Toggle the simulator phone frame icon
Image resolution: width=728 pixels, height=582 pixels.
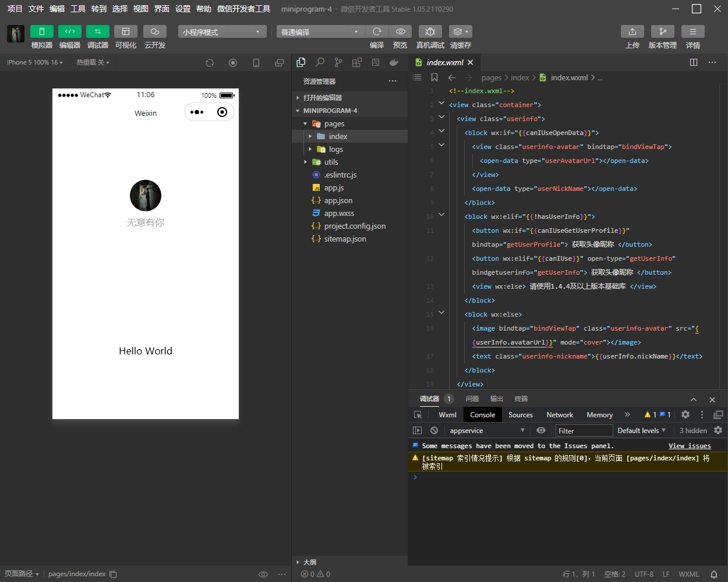(x=256, y=63)
